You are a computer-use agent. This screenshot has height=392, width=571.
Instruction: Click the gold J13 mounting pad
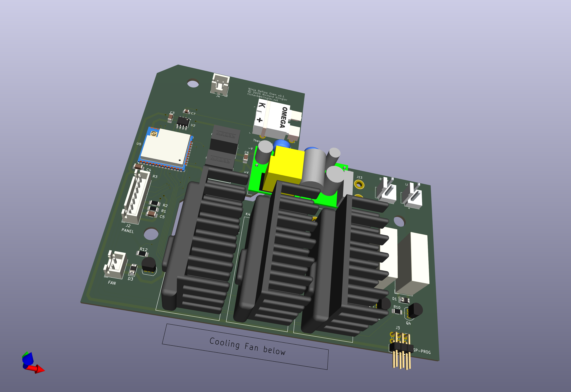click(359, 184)
